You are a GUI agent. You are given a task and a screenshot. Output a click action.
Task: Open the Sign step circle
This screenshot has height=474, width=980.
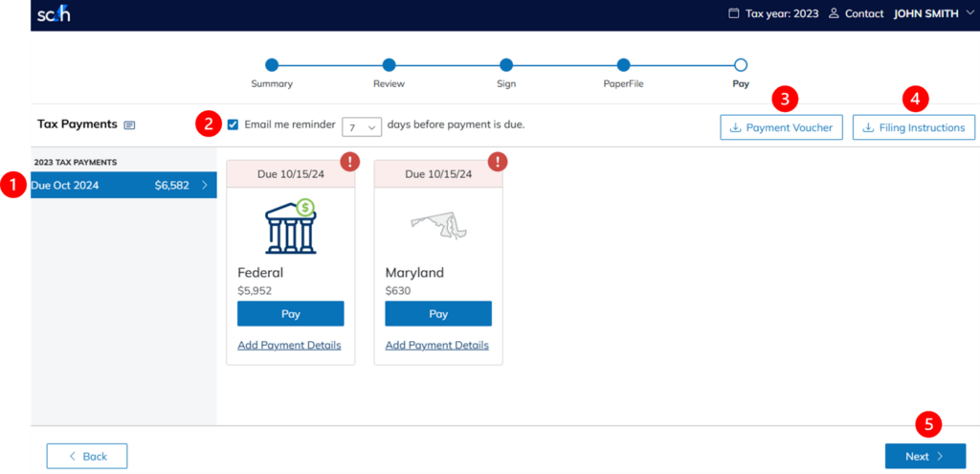(506, 65)
